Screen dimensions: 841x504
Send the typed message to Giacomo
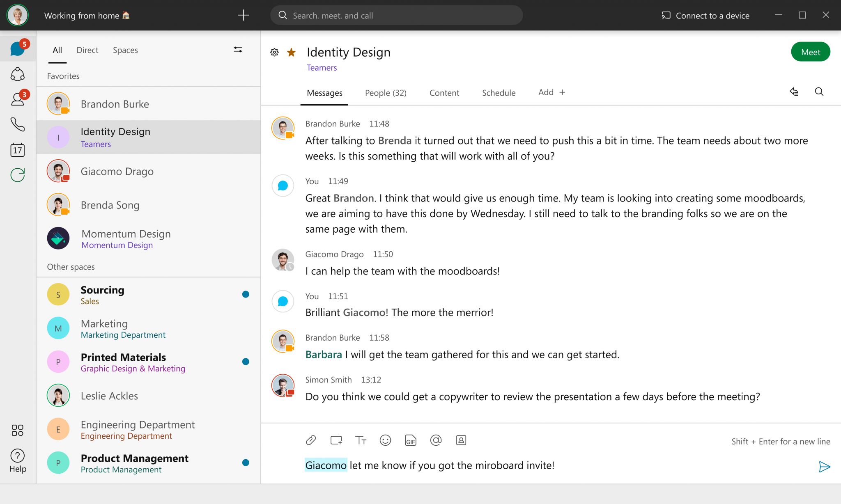(x=825, y=467)
